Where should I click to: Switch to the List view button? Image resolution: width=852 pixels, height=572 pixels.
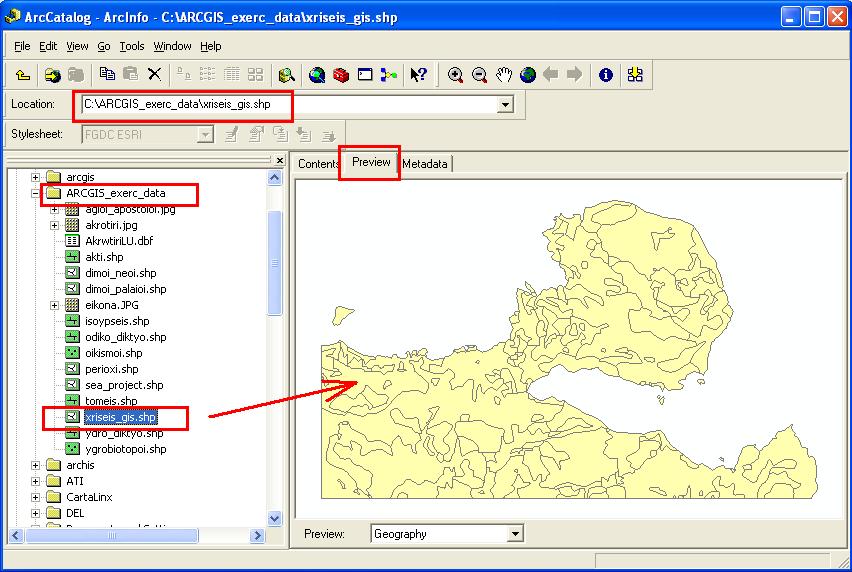point(208,74)
